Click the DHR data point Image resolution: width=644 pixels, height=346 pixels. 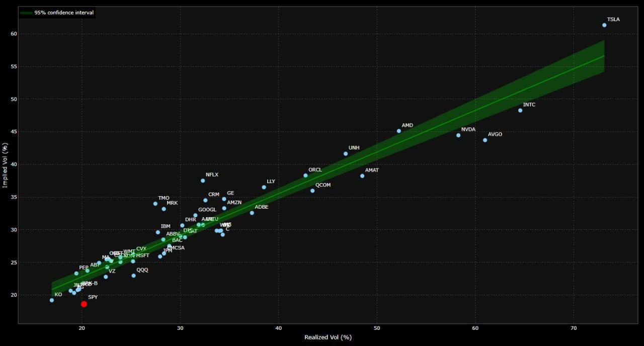point(182,225)
